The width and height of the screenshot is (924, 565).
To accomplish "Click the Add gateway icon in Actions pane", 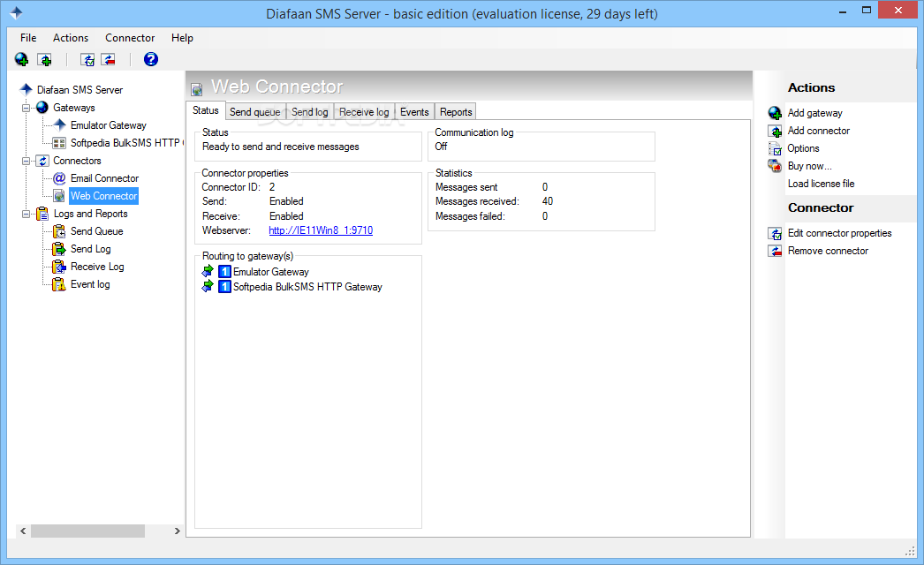I will [x=775, y=113].
